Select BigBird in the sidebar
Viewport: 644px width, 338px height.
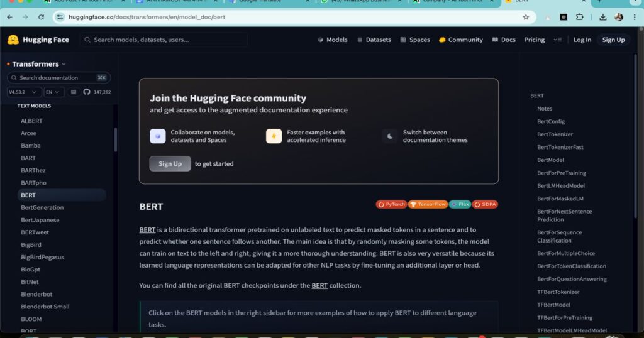point(31,245)
